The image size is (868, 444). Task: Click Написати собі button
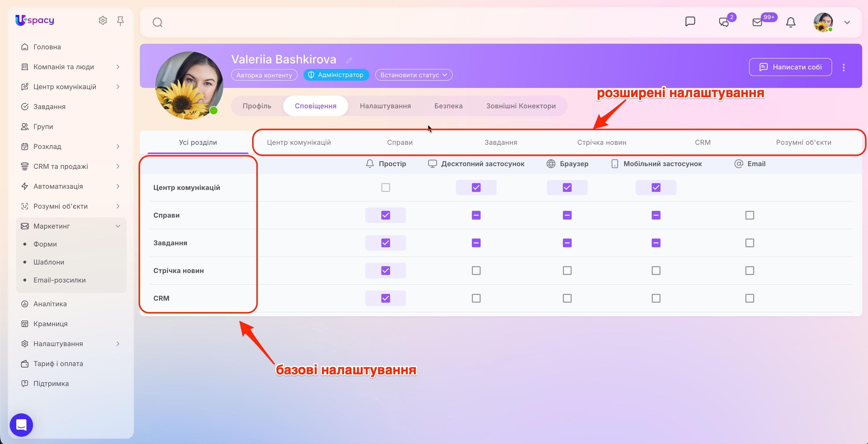coord(791,67)
